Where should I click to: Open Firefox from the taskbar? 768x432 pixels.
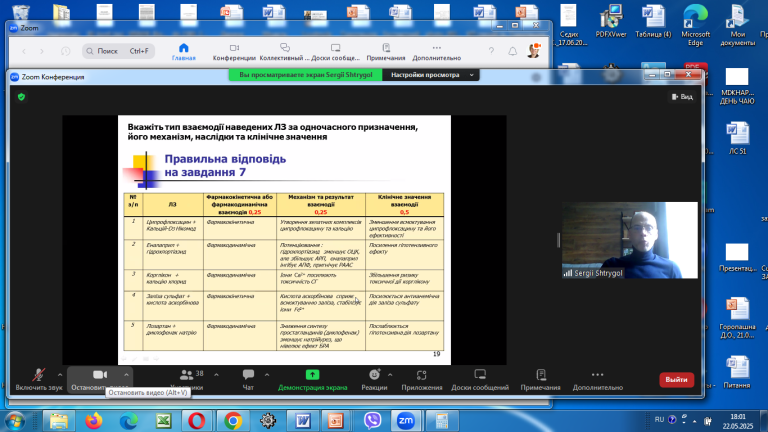coord(94,421)
